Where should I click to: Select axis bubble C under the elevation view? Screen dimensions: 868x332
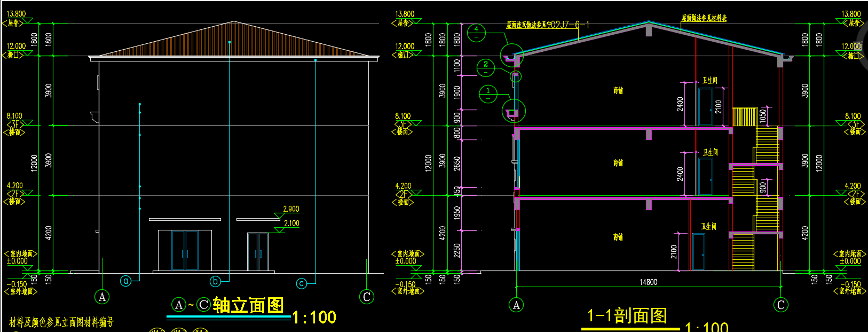tap(367, 297)
